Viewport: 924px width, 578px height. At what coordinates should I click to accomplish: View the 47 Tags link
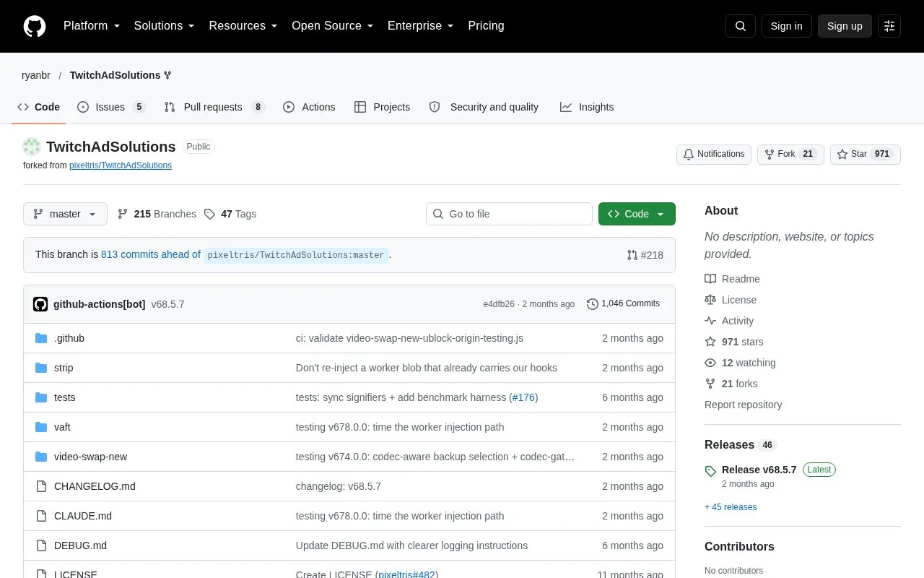point(230,214)
